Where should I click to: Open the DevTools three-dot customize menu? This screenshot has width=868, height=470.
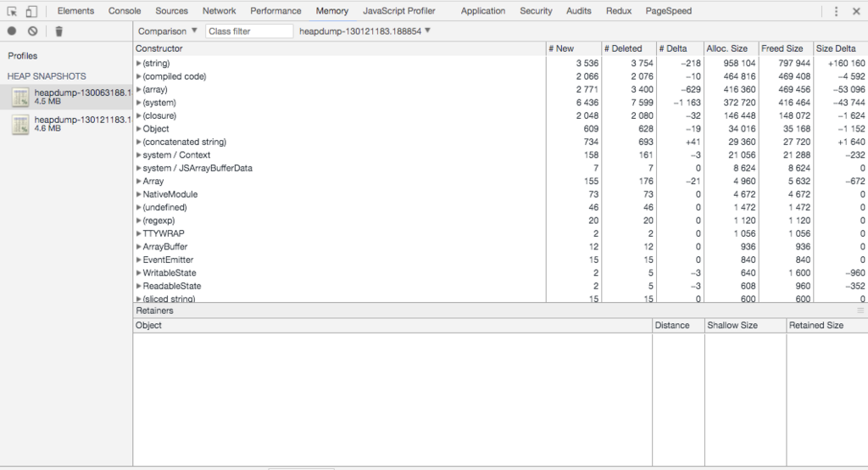click(836, 11)
